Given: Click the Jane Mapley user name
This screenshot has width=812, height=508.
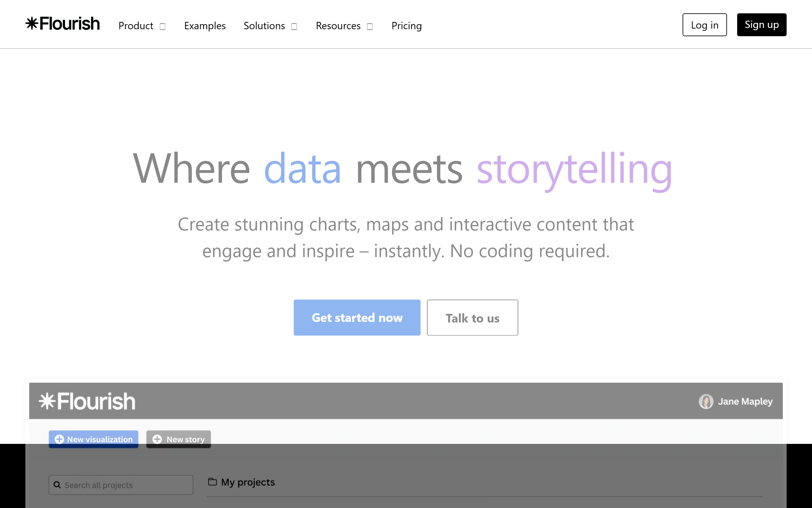Looking at the screenshot, I should tap(745, 401).
